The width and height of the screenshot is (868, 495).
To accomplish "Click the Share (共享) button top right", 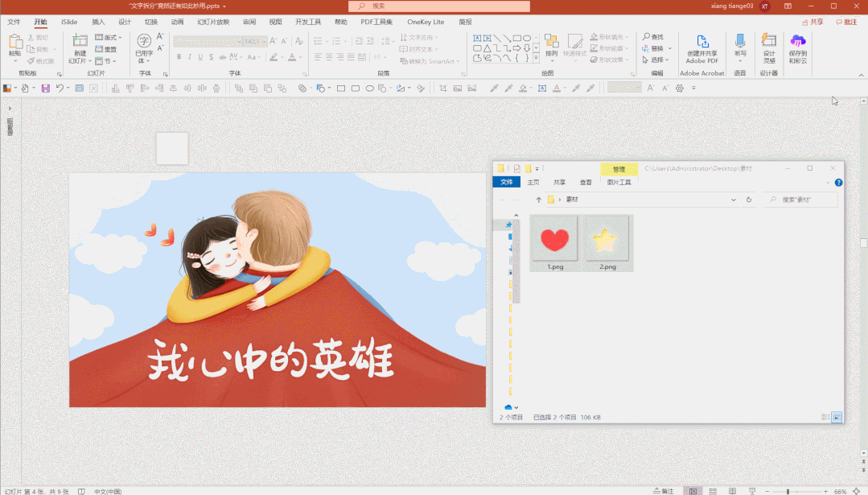I will pyautogui.click(x=812, y=22).
